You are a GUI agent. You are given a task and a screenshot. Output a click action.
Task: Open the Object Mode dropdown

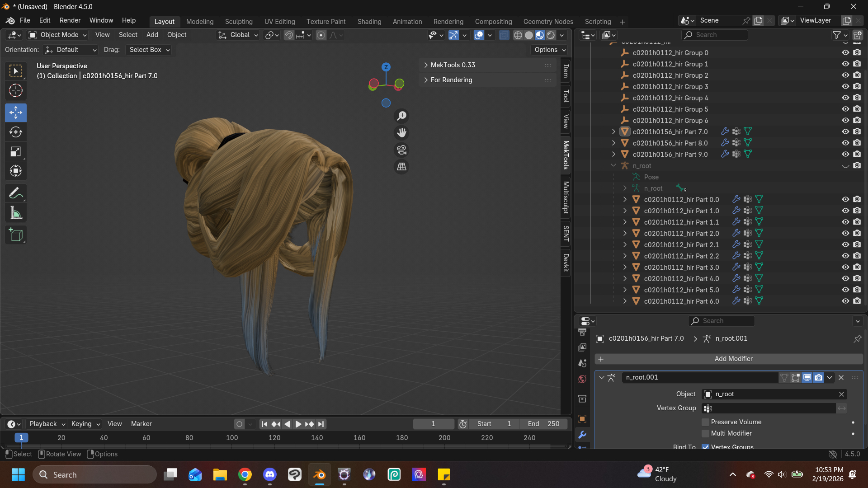click(57, 35)
